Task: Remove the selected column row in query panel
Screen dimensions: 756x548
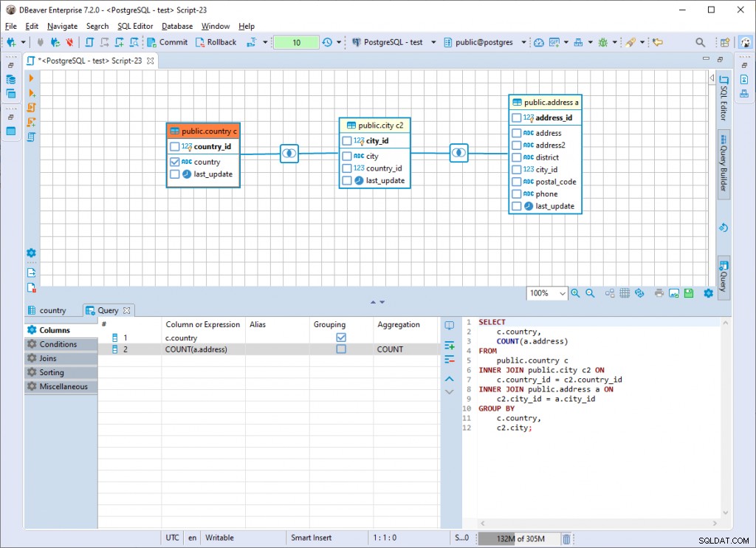Action: coord(450,360)
